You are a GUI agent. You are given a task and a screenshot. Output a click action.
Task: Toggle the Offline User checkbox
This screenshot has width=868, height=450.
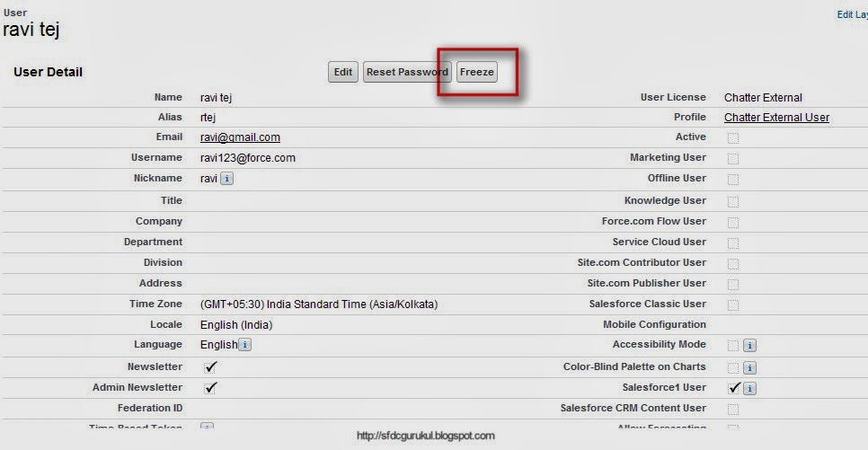coord(733,180)
